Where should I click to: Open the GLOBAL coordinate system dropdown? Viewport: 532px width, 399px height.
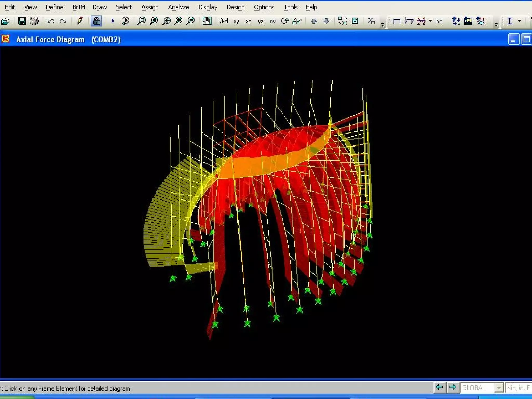[x=498, y=388]
